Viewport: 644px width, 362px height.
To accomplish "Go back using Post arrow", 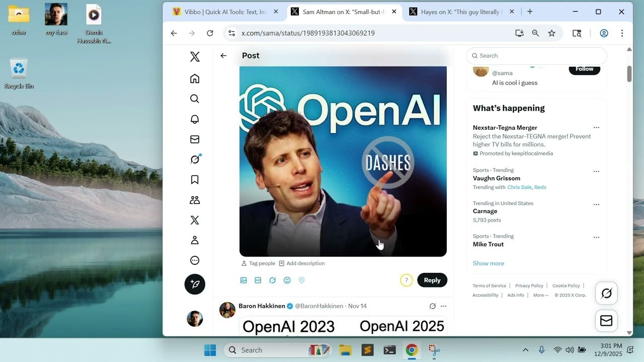I will pyautogui.click(x=223, y=56).
